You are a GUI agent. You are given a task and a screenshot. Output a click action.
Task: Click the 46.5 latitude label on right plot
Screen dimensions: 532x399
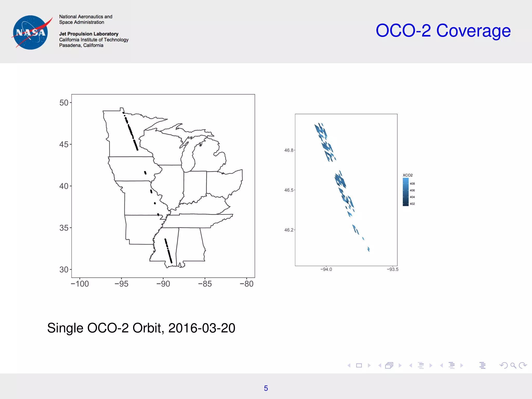(x=289, y=190)
